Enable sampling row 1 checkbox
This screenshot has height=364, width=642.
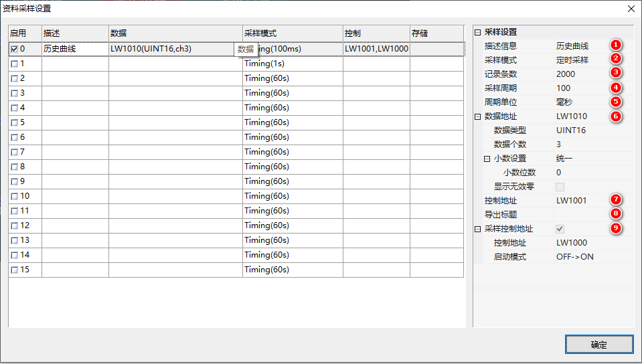15,64
